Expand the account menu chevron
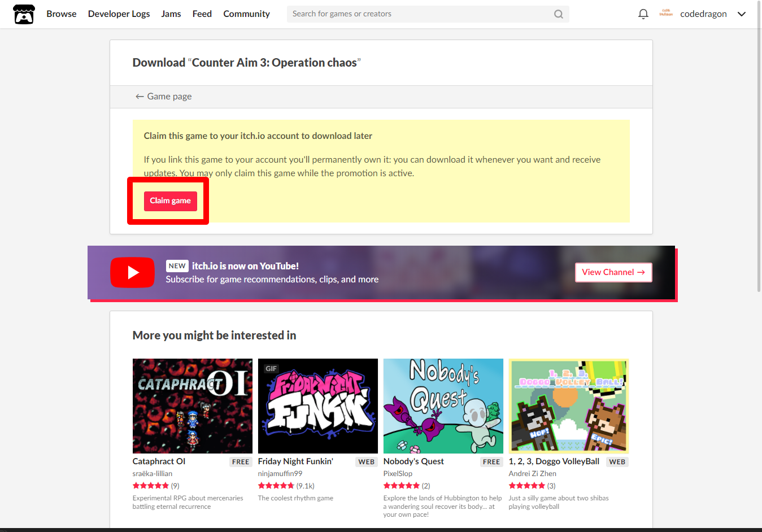This screenshot has height=532, width=762. [x=742, y=14]
